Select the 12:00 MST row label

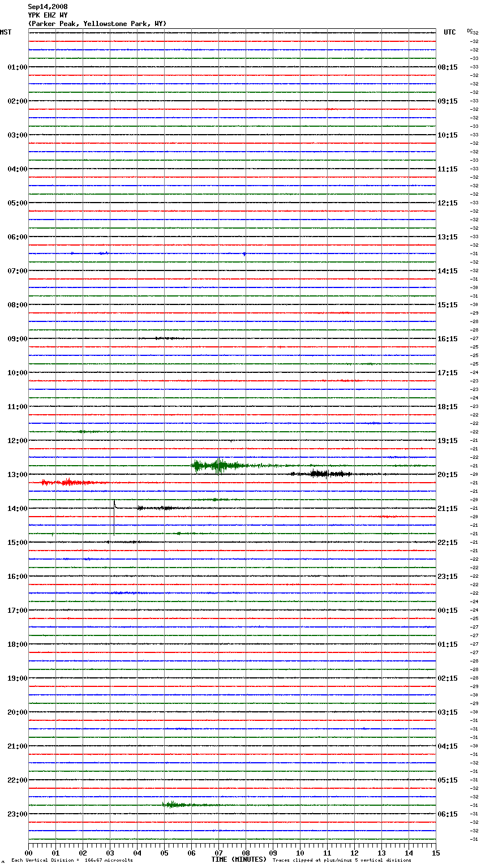coord(18,441)
